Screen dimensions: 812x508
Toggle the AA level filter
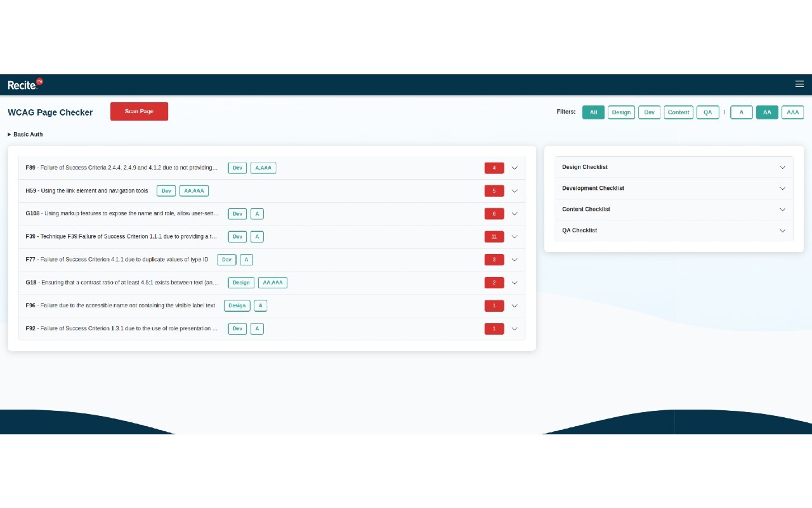(x=767, y=112)
